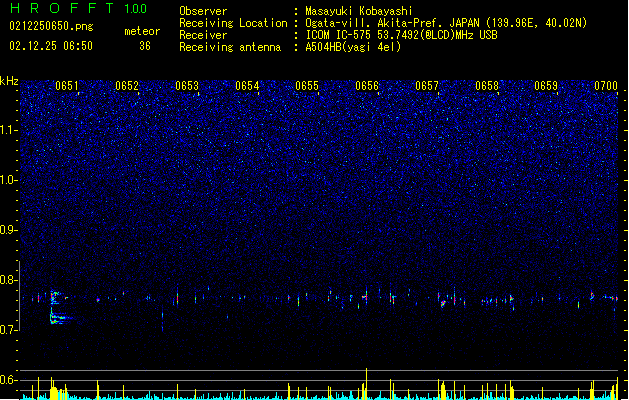The width and height of the screenshot is (629, 400).
Task: Click the 0657 time marker
Action: click(427, 86)
